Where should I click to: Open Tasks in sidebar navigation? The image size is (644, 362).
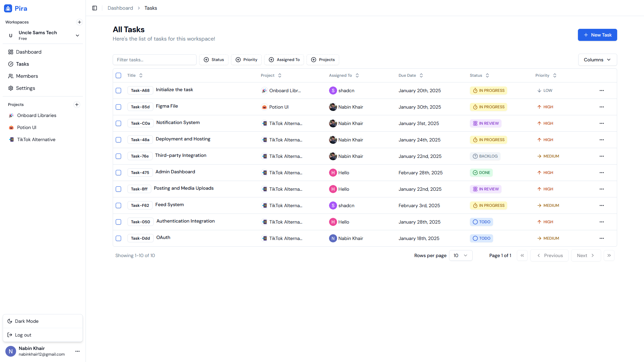(43, 64)
